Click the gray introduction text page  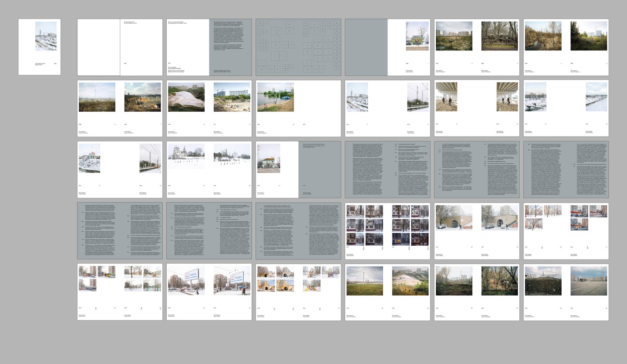point(230,47)
